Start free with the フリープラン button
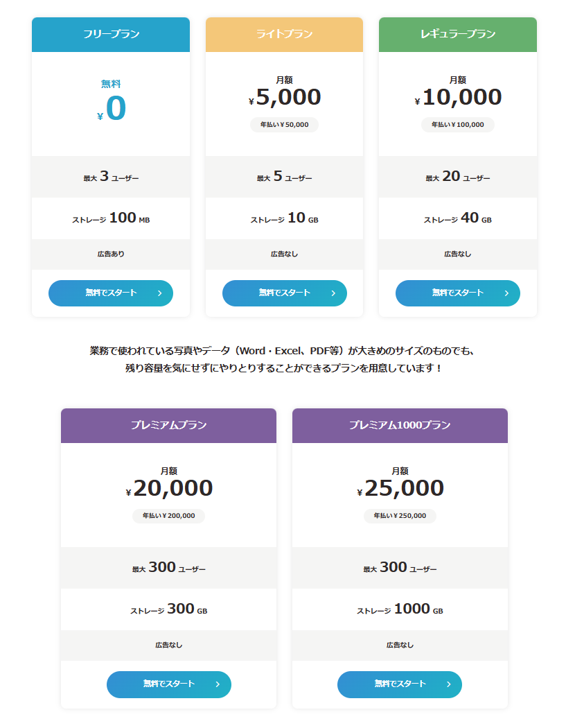Screen dimensions: 566x728 pyautogui.click(x=111, y=293)
